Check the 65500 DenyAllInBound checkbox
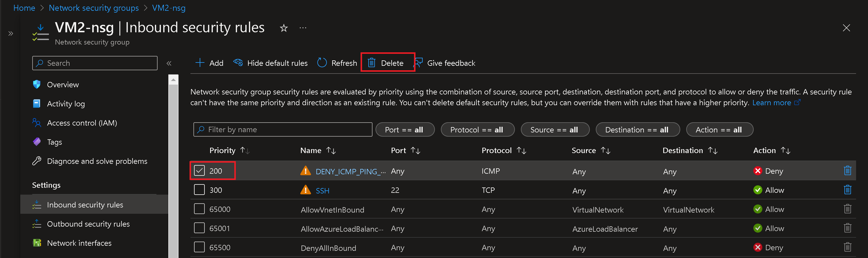 pyautogui.click(x=199, y=247)
